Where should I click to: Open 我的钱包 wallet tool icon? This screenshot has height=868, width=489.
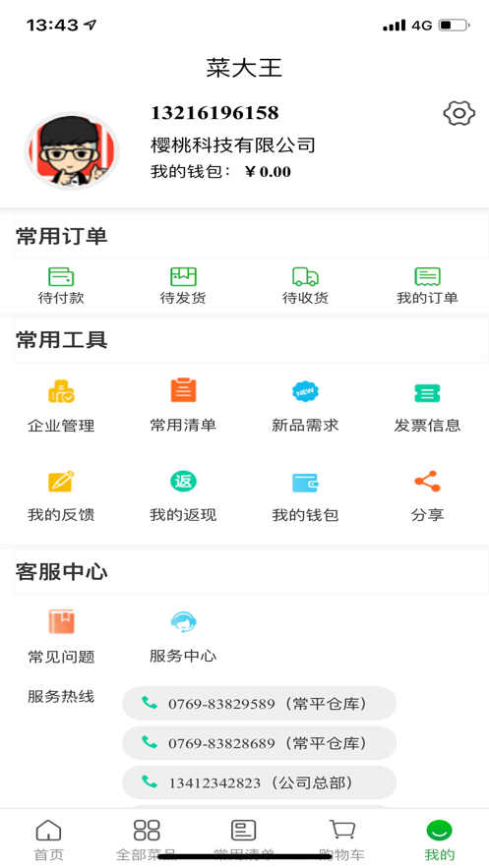[x=305, y=483]
